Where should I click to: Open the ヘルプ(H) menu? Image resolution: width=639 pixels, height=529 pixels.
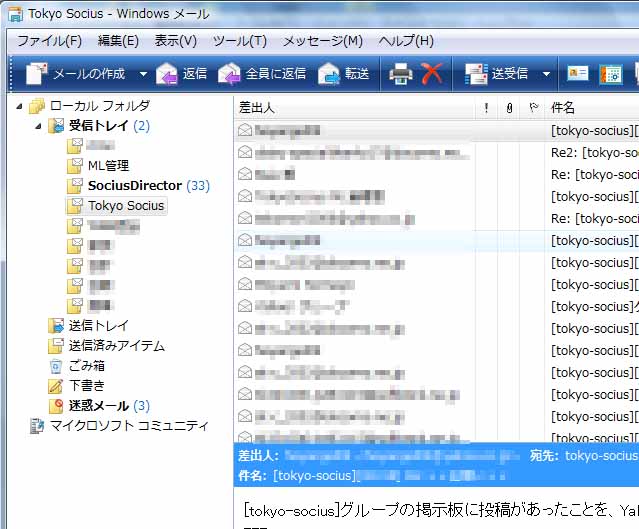pyautogui.click(x=406, y=41)
